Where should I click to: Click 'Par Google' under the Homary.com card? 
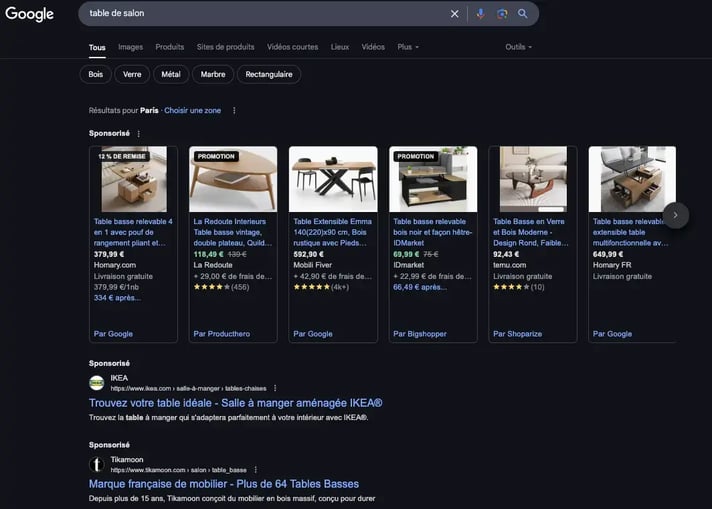click(114, 334)
